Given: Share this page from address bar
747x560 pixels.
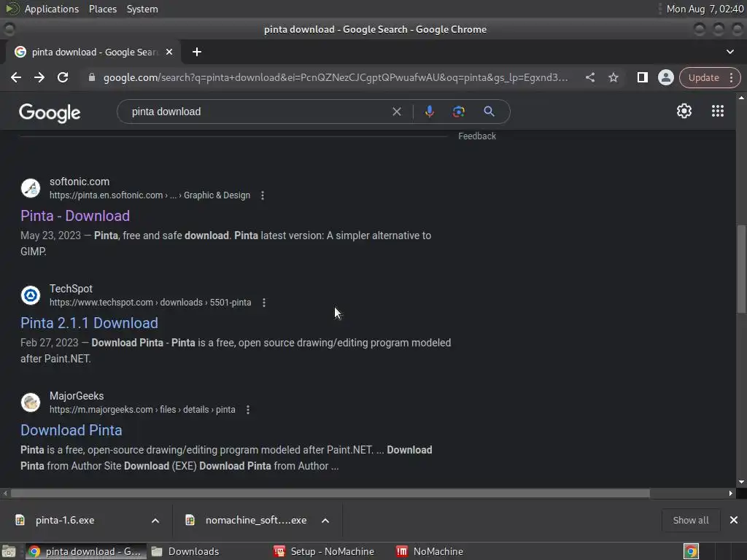Looking at the screenshot, I should 589,77.
